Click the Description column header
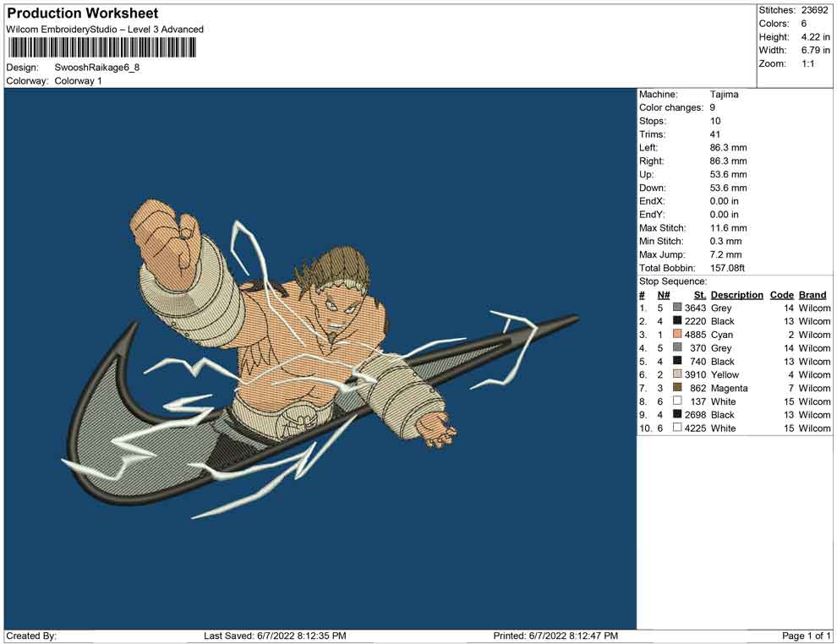Viewport: 837px width, 644px height. (x=736, y=295)
